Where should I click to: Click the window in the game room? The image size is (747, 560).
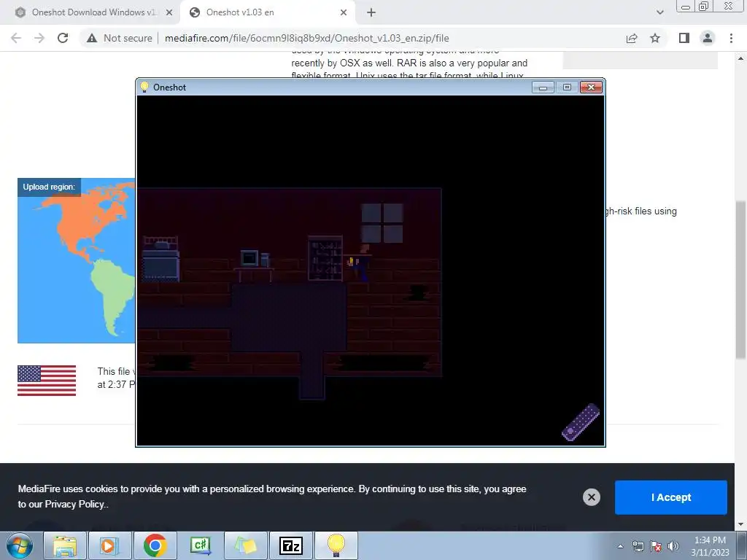(x=382, y=223)
